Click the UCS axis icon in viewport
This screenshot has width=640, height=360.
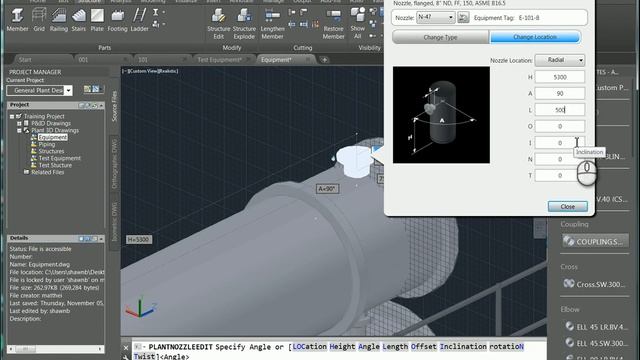click(x=140, y=309)
